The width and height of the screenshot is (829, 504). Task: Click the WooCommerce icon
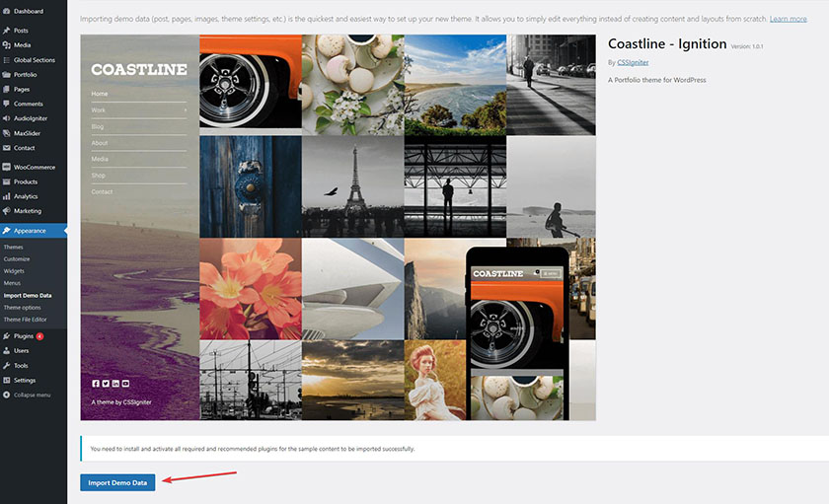coord(6,167)
